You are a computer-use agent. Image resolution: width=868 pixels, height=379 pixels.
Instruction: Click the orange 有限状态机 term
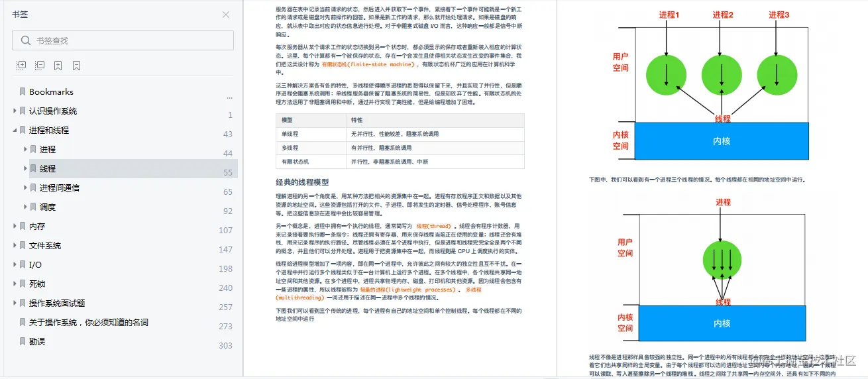pos(368,65)
